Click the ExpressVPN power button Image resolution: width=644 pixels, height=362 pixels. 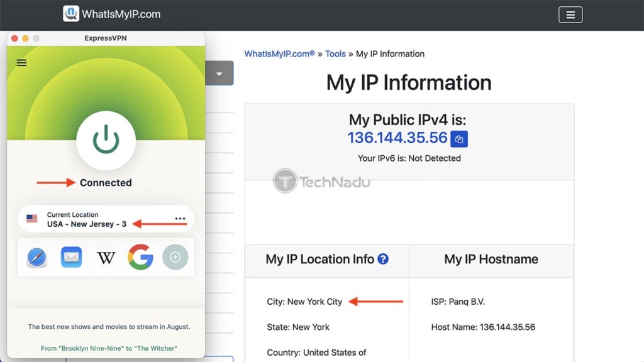click(106, 140)
